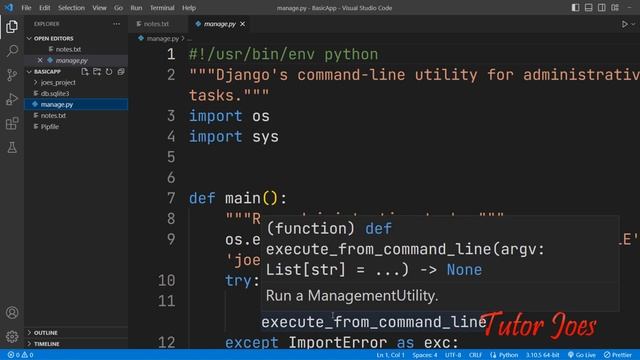
Task: Open the Search view in activity bar
Action: click(x=12, y=51)
